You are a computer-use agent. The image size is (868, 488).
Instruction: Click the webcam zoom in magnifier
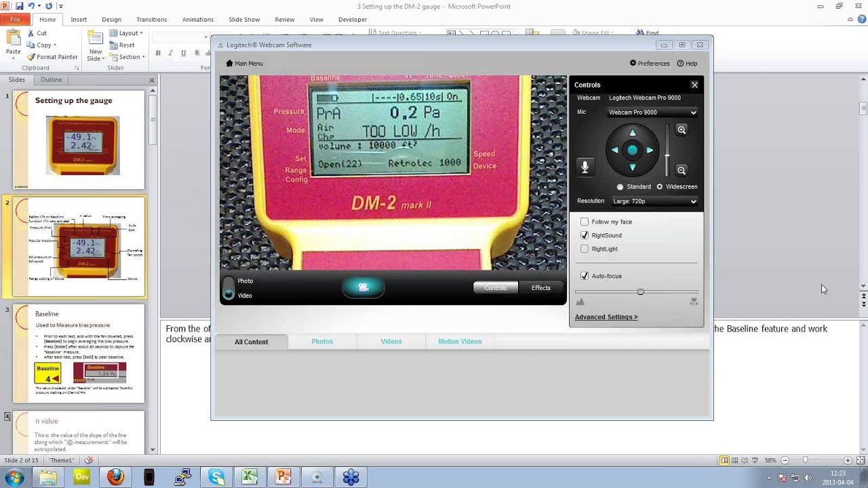pos(682,130)
